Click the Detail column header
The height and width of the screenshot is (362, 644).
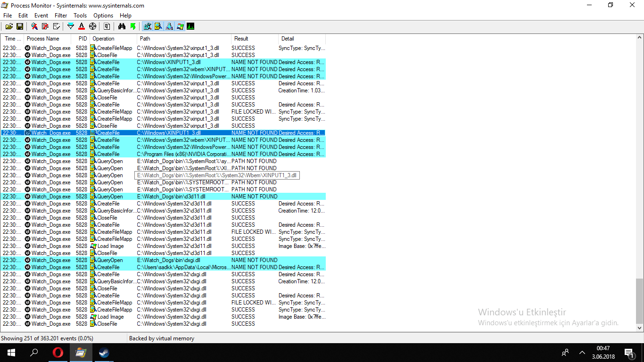point(302,39)
